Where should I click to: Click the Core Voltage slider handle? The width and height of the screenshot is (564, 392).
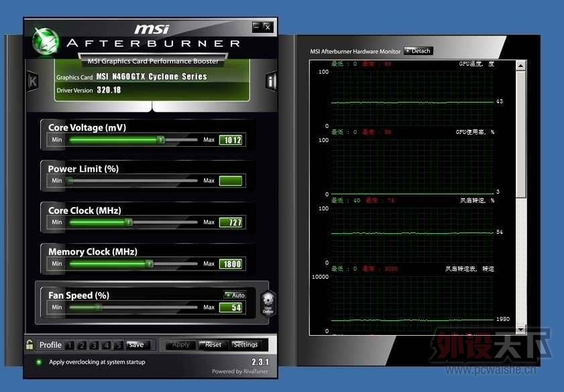click(161, 139)
